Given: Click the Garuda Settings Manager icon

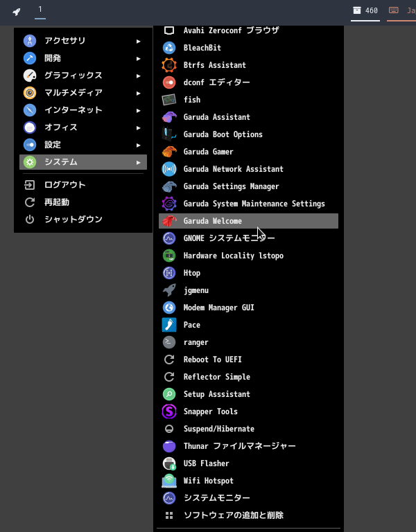Looking at the screenshot, I should (169, 186).
